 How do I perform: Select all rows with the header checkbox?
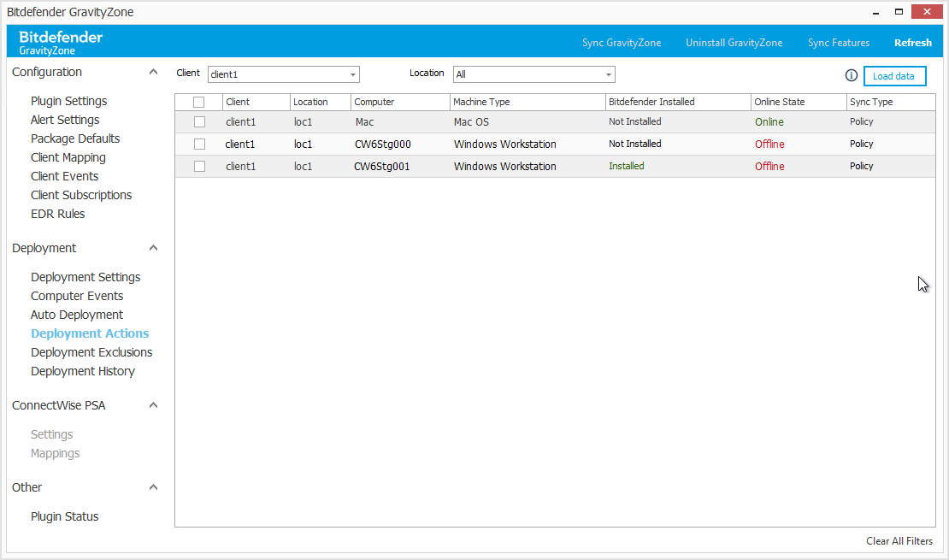(199, 101)
